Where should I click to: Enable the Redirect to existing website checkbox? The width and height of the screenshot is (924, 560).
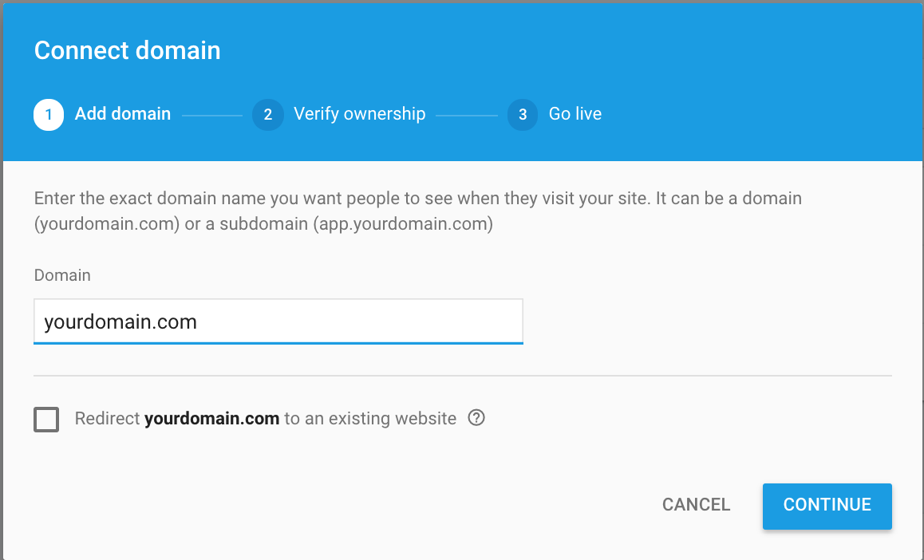point(46,420)
